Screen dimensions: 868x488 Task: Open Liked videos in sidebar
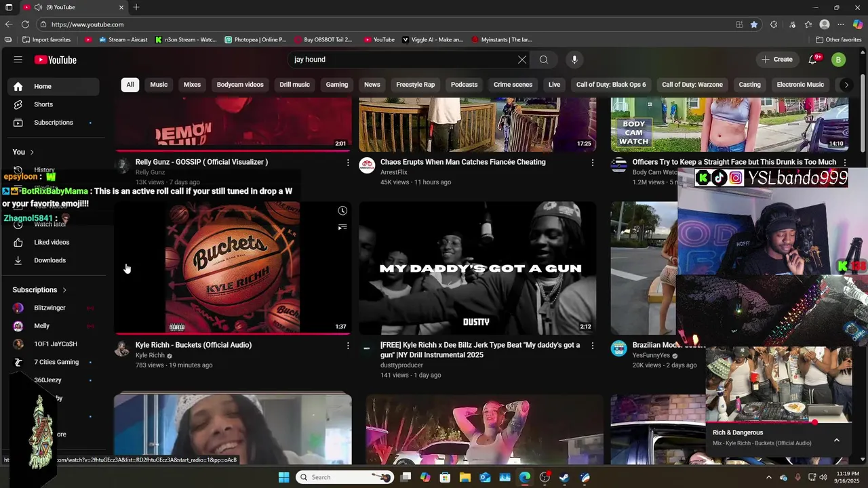point(53,242)
